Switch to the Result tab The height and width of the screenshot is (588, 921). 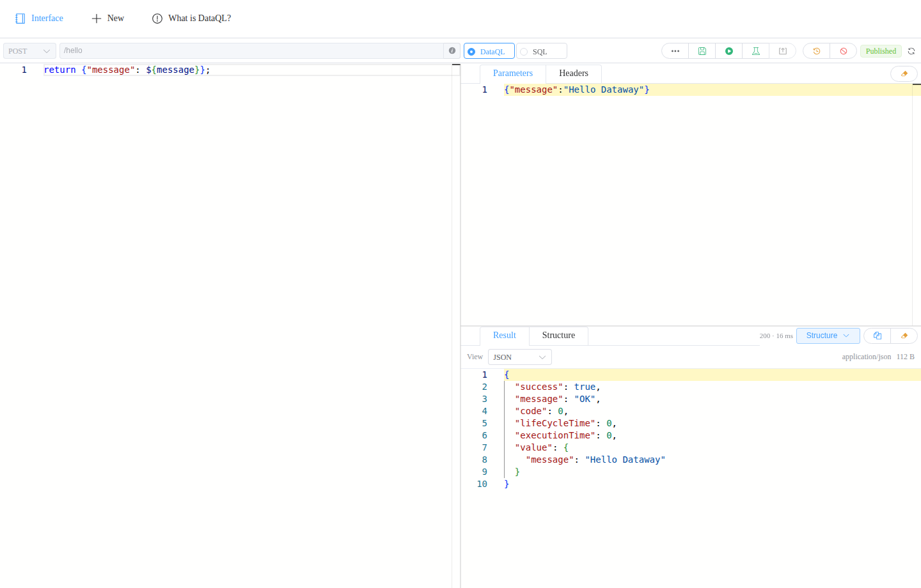click(x=505, y=336)
